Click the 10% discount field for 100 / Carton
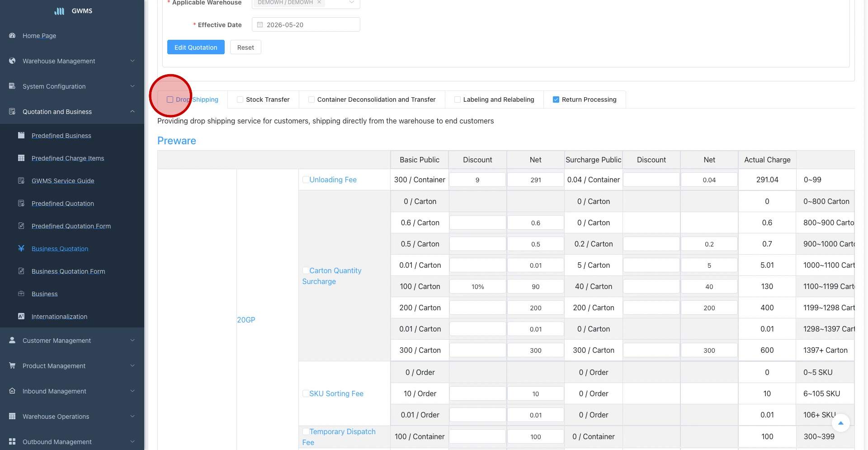Screen dimensions: 868x450 (477, 286)
